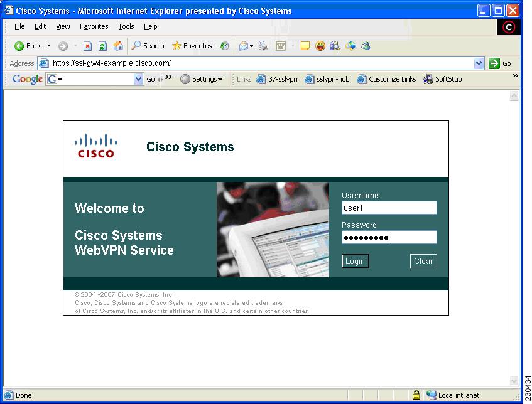Click the Login button
The height and width of the screenshot is (404, 532).
(356, 262)
